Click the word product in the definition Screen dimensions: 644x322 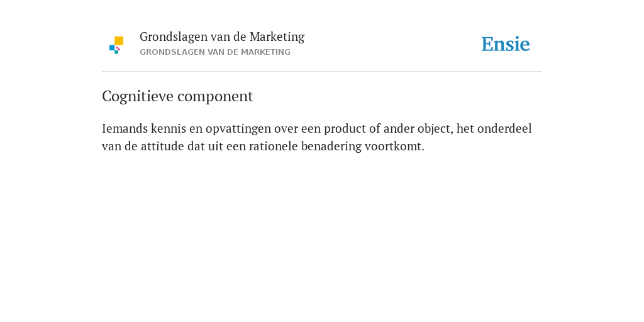tap(345, 130)
